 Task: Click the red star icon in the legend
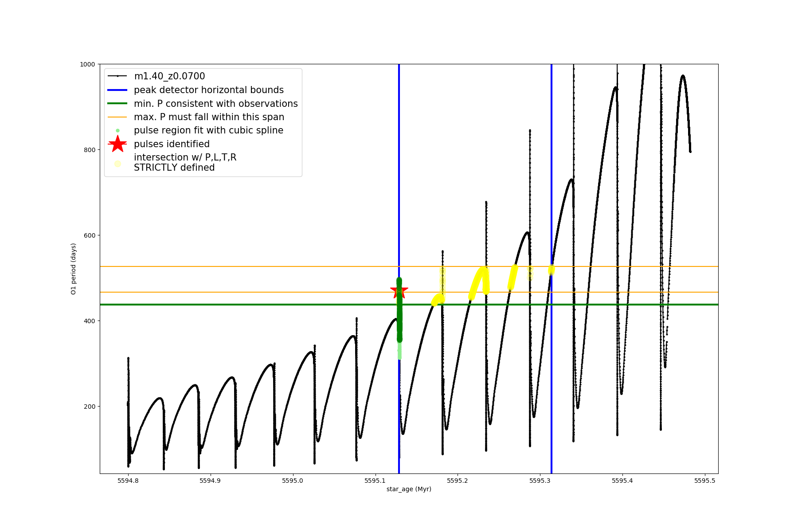click(117, 144)
